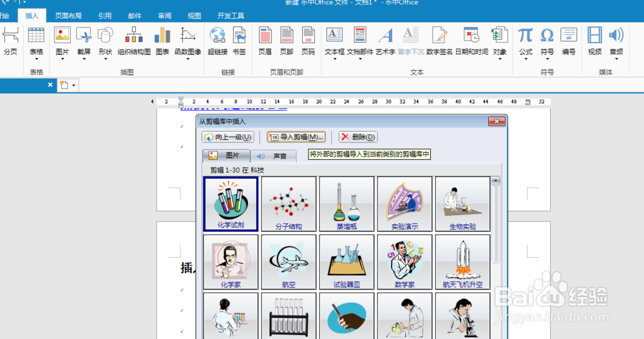Click the 图表 chart icon

pyautogui.click(x=162, y=41)
